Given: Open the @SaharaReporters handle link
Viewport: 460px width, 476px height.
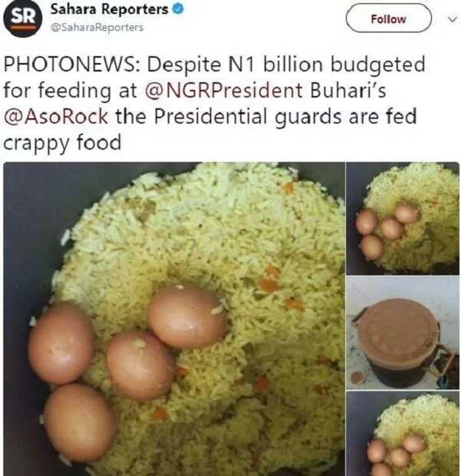Looking at the screenshot, I should pos(97,28).
